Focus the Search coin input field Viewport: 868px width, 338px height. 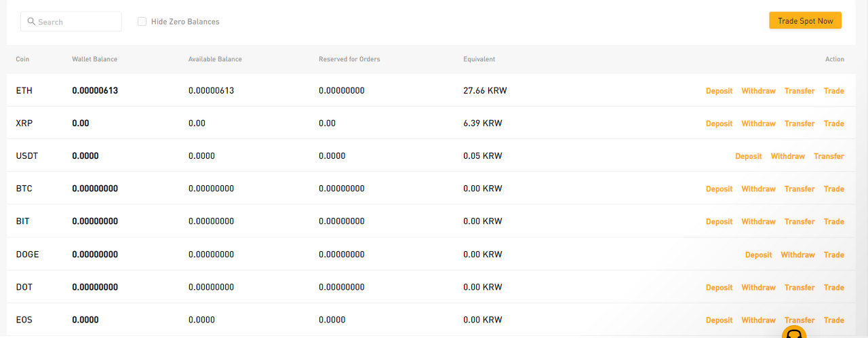pos(71,22)
